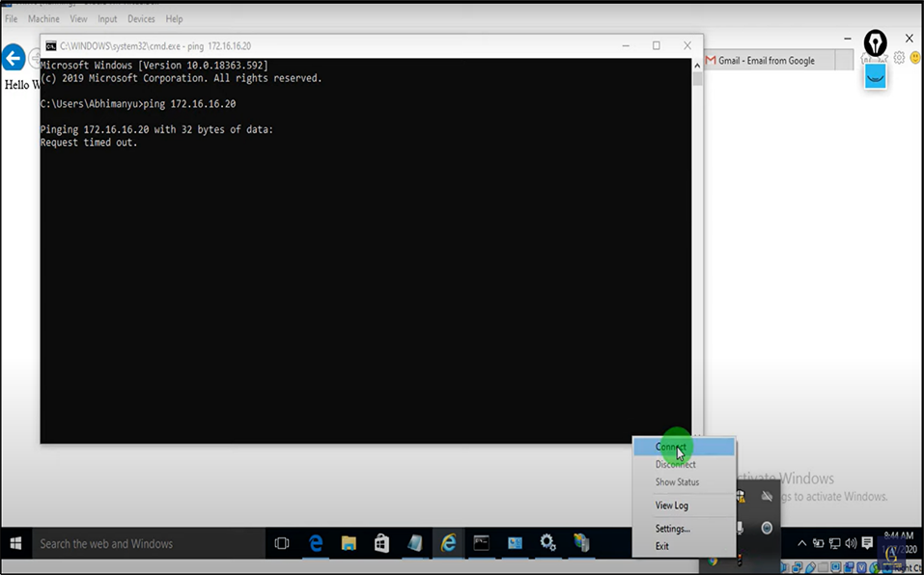Select View Log from the context menu
The height and width of the screenshot is (575, 924).
[x=672, y=506]
